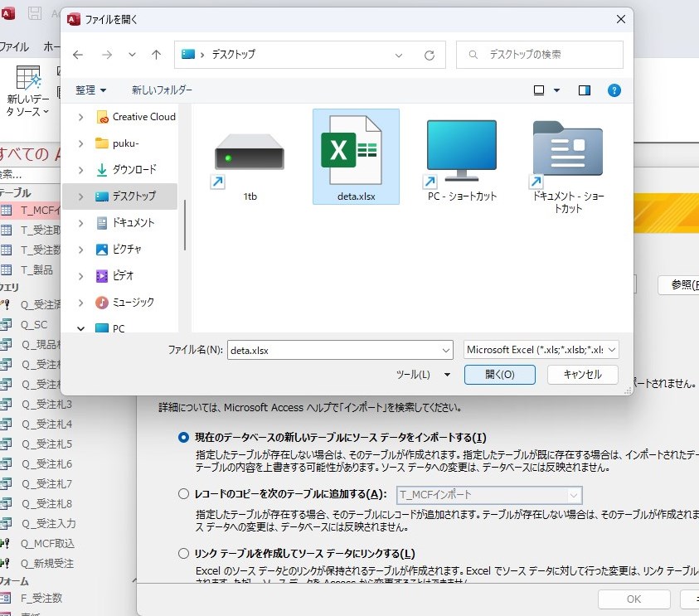Open Creative Cloud in navigation pane
The image size is (699, 616).
136,117
